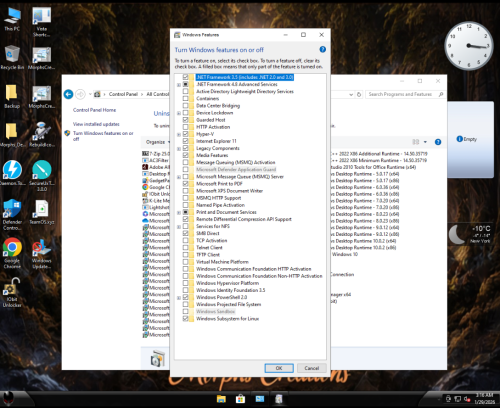Click the analog clock desktop gadget

coord(469,46)
